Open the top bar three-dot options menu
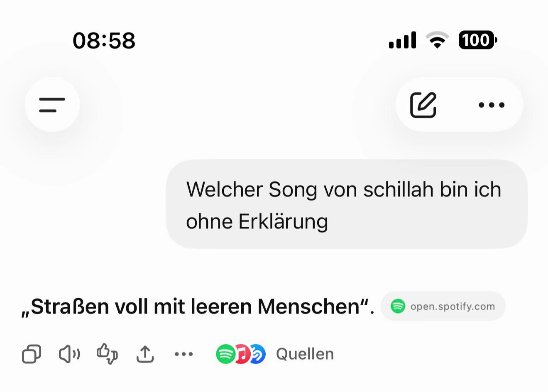The height and width of the screenshot is (392, 548). [x=492, y=105]
